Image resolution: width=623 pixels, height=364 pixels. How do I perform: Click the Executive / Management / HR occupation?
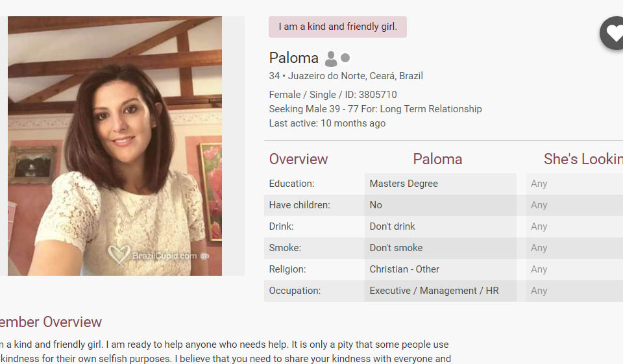pyautogui.click(x=434, y=291)
